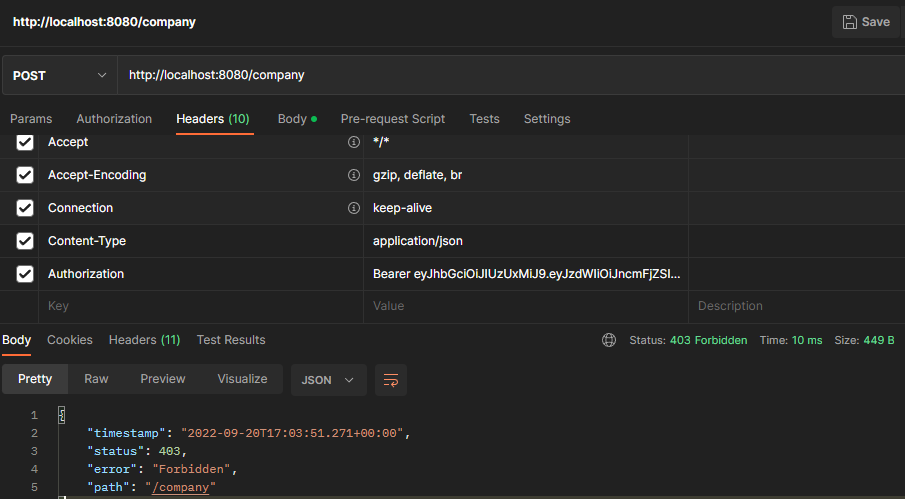Switch to the Params tab

31,119
